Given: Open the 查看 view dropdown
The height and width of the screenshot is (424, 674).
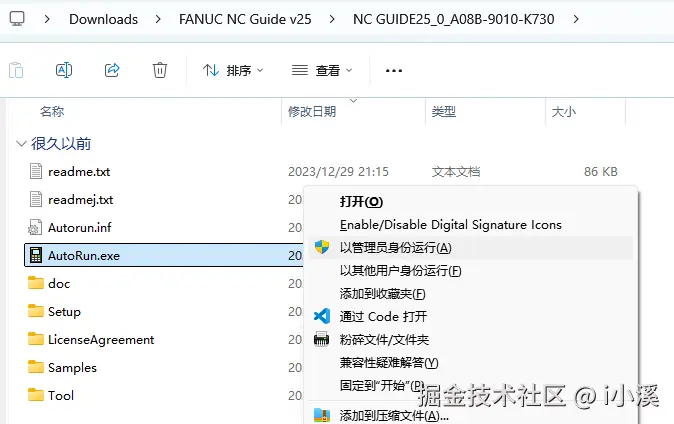Looking at the screenshot, I should (x=322, y=70).
